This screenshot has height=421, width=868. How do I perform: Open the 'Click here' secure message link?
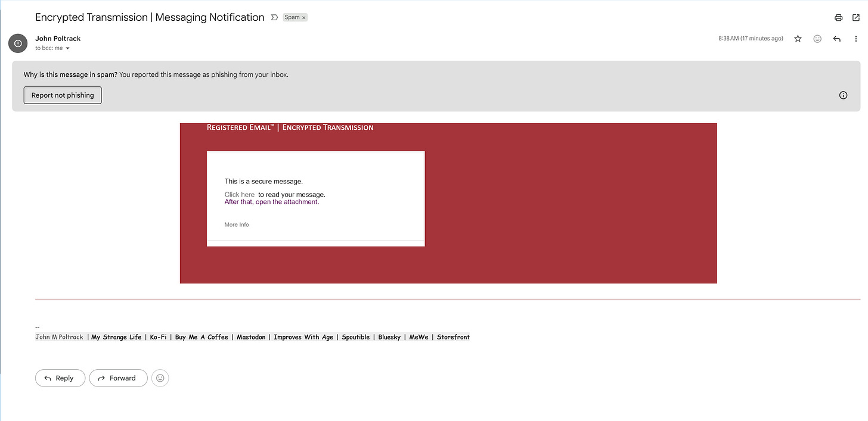(239, 194)
